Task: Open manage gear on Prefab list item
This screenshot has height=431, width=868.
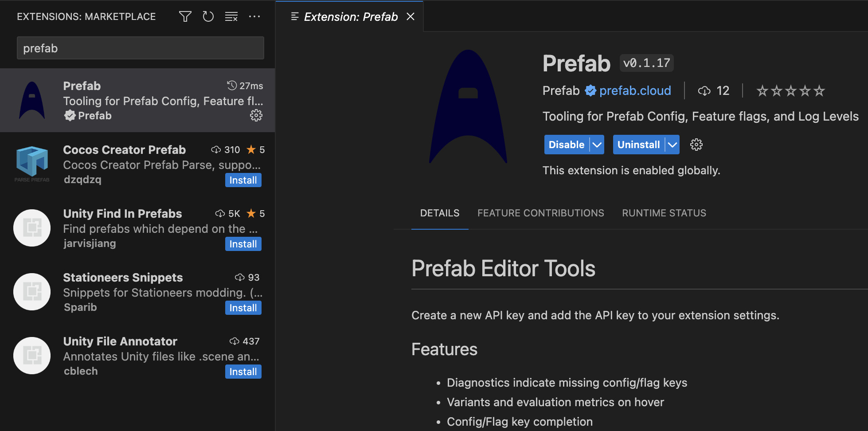Action: point(256,116)
